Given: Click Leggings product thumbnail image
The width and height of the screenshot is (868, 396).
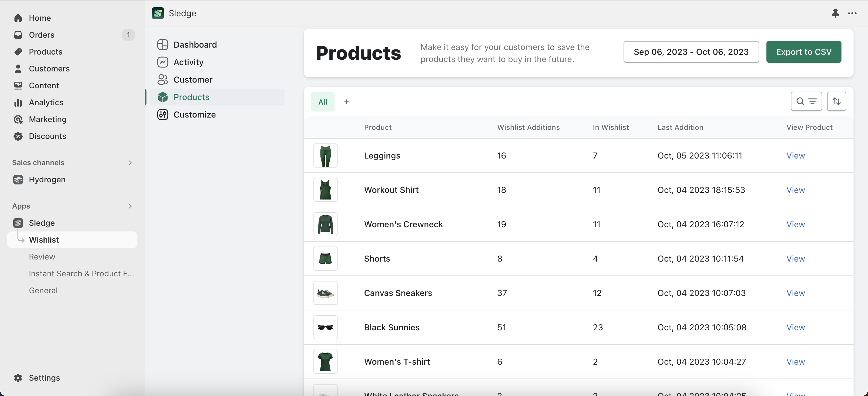Looking at the screenshot, I should 325,156.
